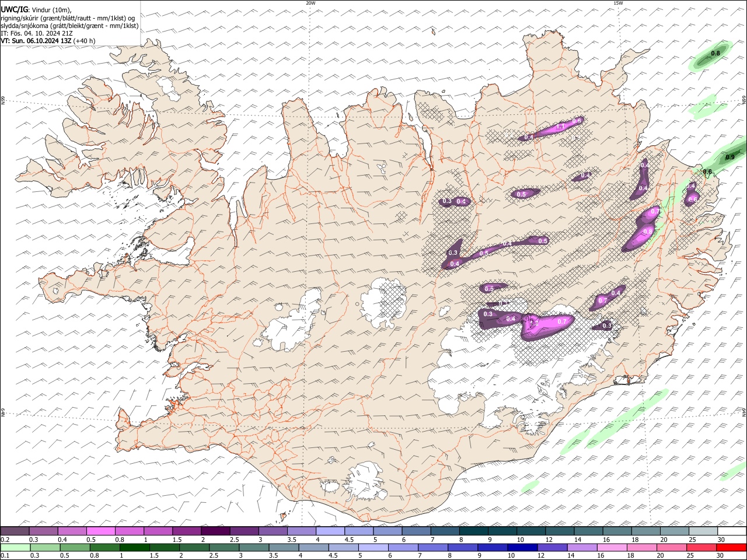Click the "15W" longitude label

pyautogui.click(x=617, y=3)
